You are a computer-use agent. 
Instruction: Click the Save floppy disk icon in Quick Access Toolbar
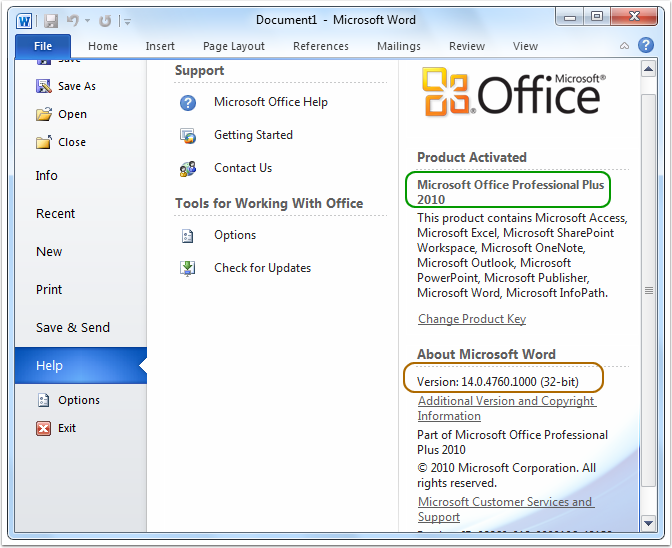51,21
